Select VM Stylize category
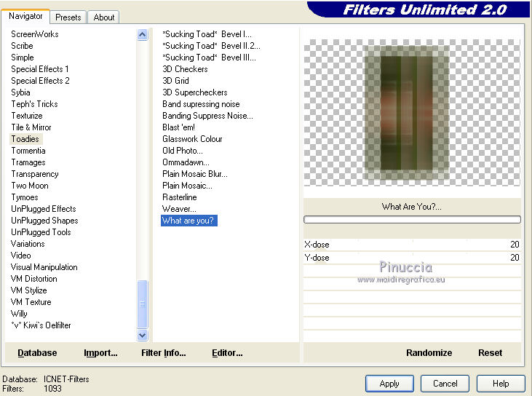Screen dimensions: 532x396 coord(29,290)
